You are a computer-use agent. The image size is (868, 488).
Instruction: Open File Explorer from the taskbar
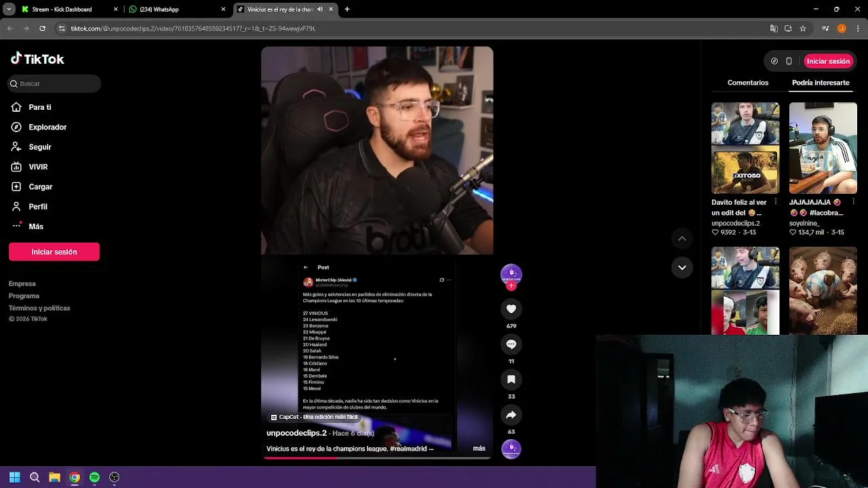point(54,477)
